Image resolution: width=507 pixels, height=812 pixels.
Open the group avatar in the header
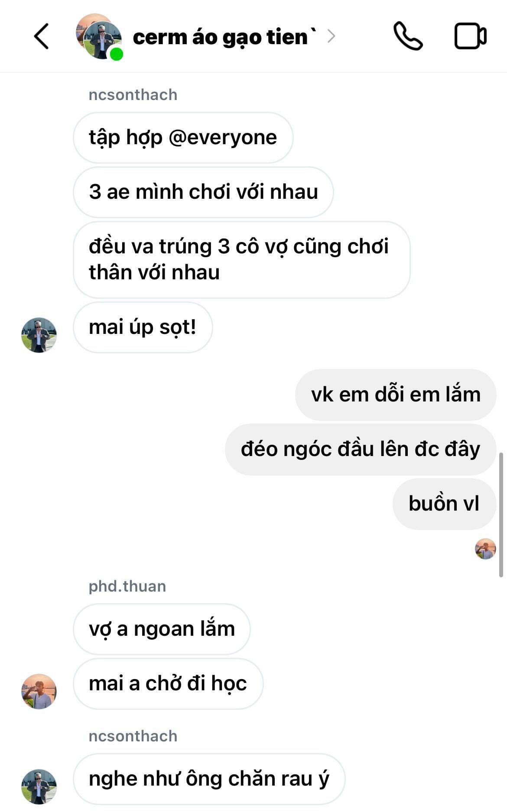coord(99,37)
